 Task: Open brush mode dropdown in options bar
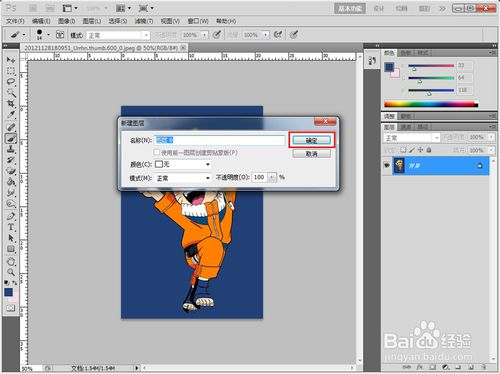point(118,35)
